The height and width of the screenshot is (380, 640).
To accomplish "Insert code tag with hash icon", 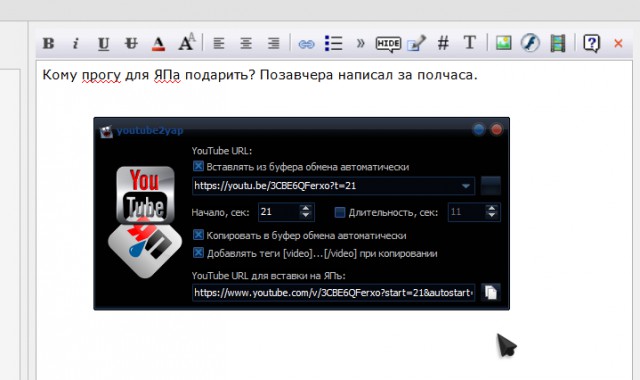I will 443,43.
